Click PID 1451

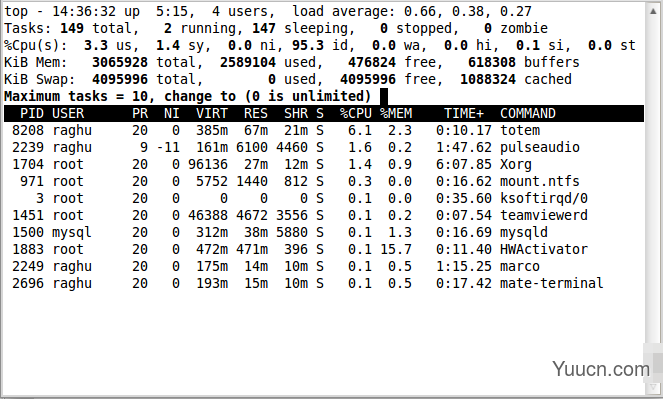[28, 215]
